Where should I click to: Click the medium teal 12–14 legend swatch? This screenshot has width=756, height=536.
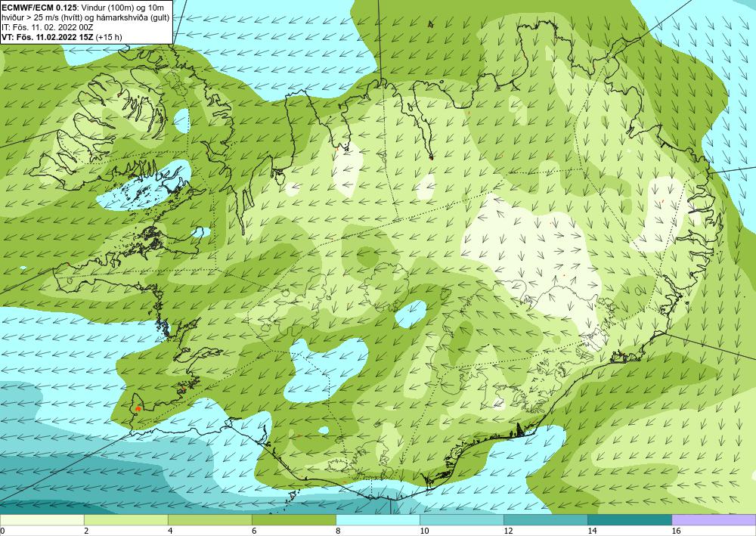pos(545,519)
